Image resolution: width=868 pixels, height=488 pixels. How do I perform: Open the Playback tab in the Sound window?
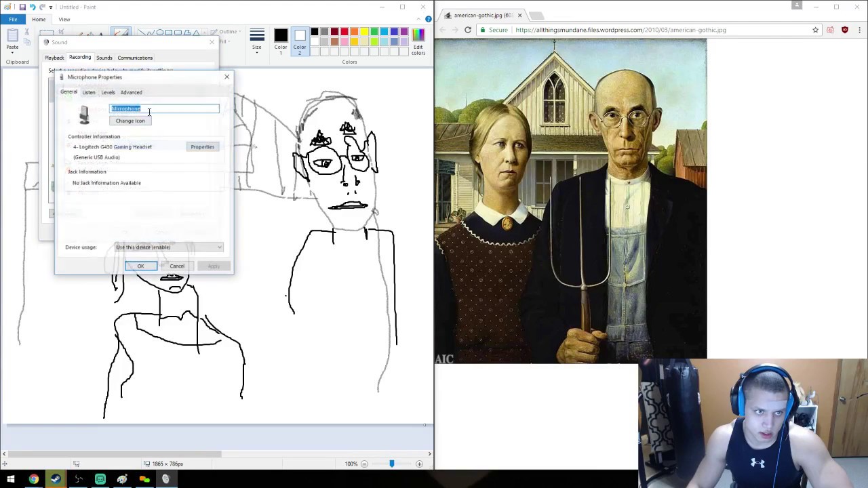tap(54, 58)
